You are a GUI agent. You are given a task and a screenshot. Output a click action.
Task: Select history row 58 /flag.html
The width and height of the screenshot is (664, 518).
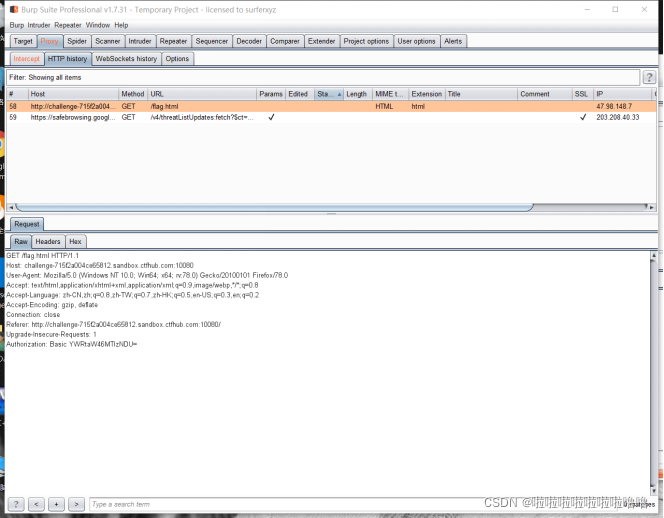[331, 106]
